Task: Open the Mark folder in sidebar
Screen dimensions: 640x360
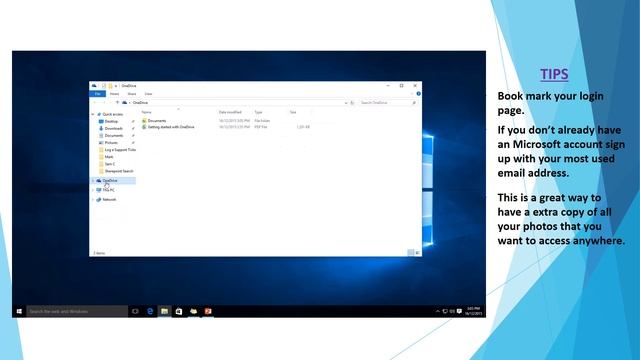Action: click(x=109, y=157)
